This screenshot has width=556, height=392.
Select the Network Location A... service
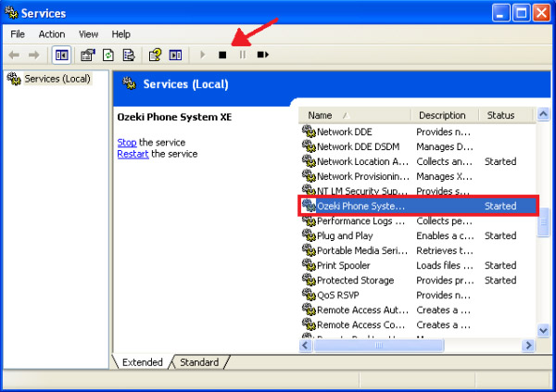tap(418, 162)
